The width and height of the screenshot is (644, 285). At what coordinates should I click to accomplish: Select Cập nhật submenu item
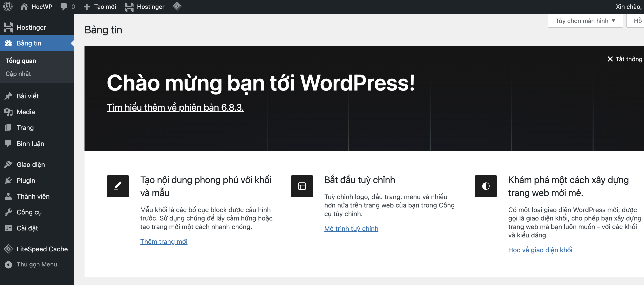[x=18, y=74]
